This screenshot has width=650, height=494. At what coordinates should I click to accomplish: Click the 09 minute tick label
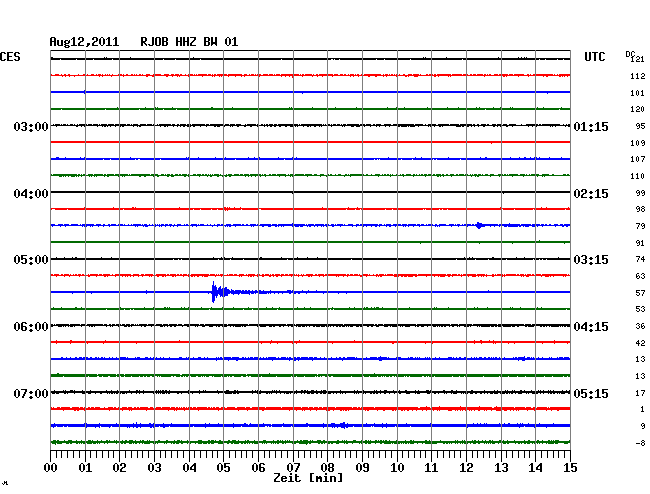pos(362,468)
